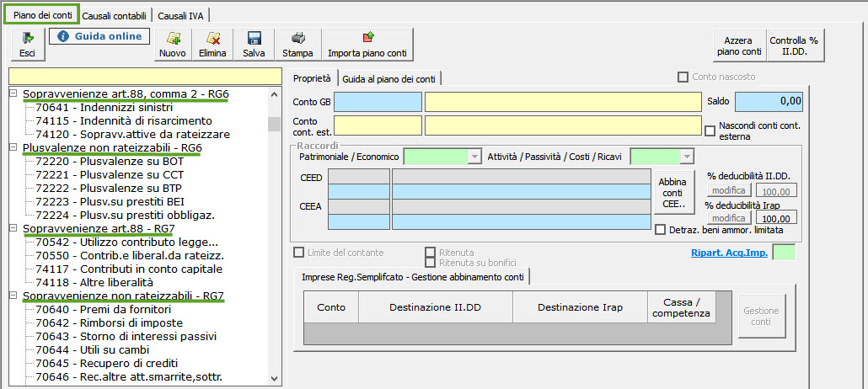Image resolution: width=868 pixels, height=389 pixels.
Task: Select 70642 - Rimborsi di imposte
Action: point(109,322)
